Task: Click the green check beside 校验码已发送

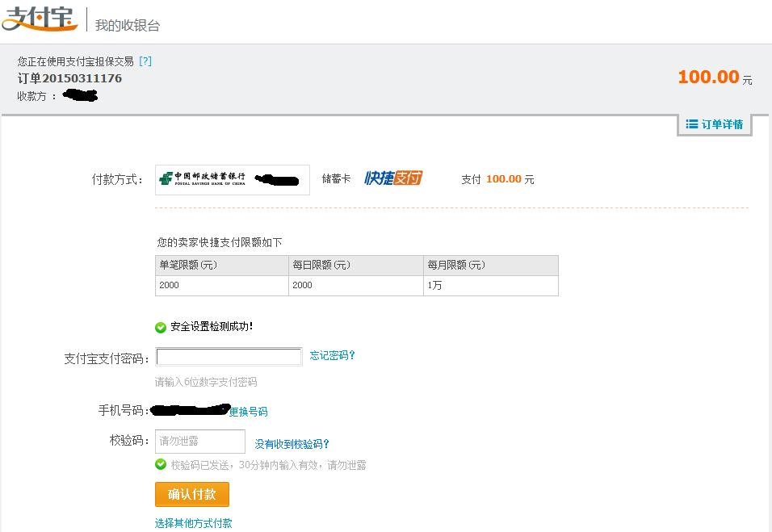Action: coord(161,464)
